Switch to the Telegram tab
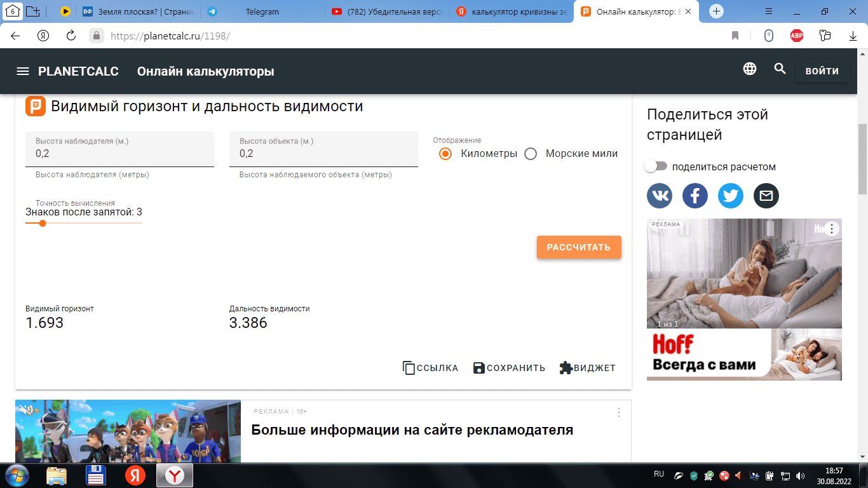The height and width of the screenshot is (488, 868). (x=262, y=11)
